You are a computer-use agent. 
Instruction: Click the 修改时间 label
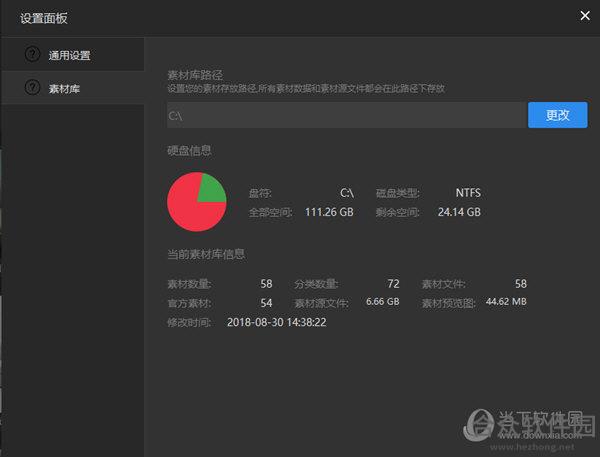coord(189,323)
